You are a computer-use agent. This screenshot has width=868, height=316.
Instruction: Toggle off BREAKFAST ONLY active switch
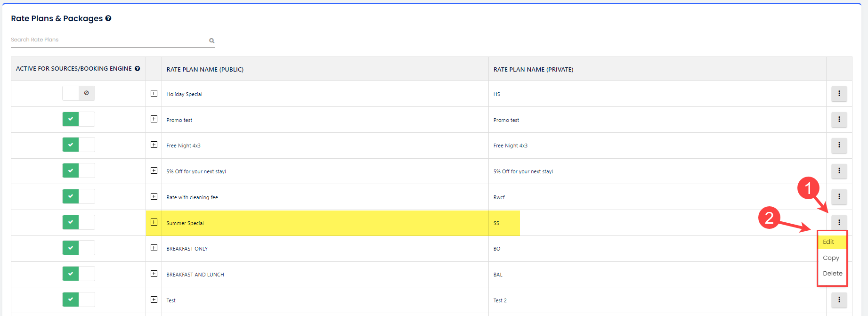[79, 248]
